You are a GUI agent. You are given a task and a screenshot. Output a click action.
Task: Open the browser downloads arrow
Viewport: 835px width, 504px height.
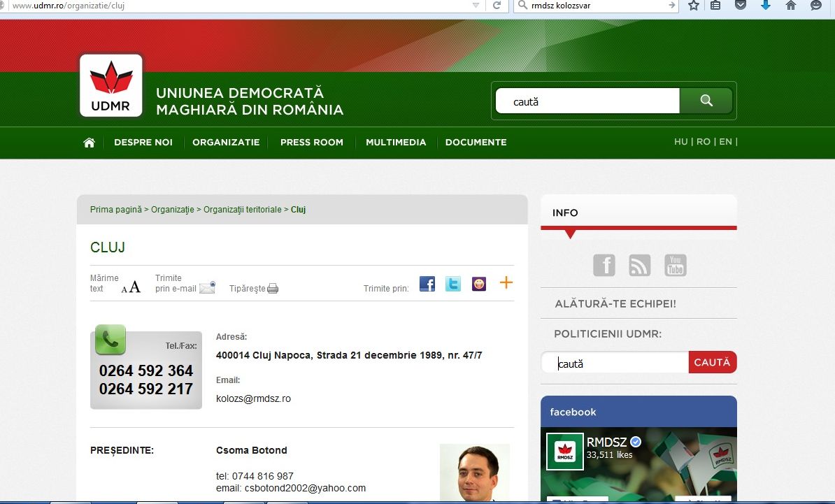pos(766,6)
